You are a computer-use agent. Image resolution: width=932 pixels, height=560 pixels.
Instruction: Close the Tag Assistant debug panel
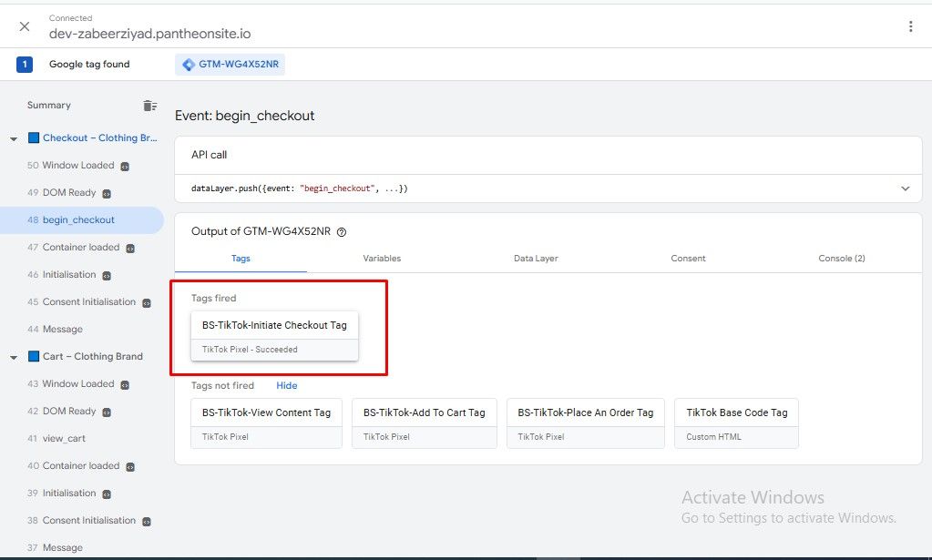(x=25, y=26)
